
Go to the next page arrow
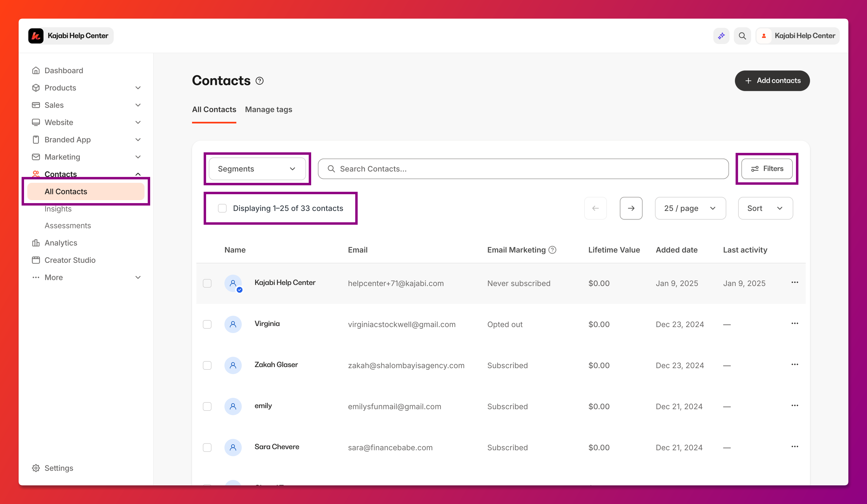631,208
